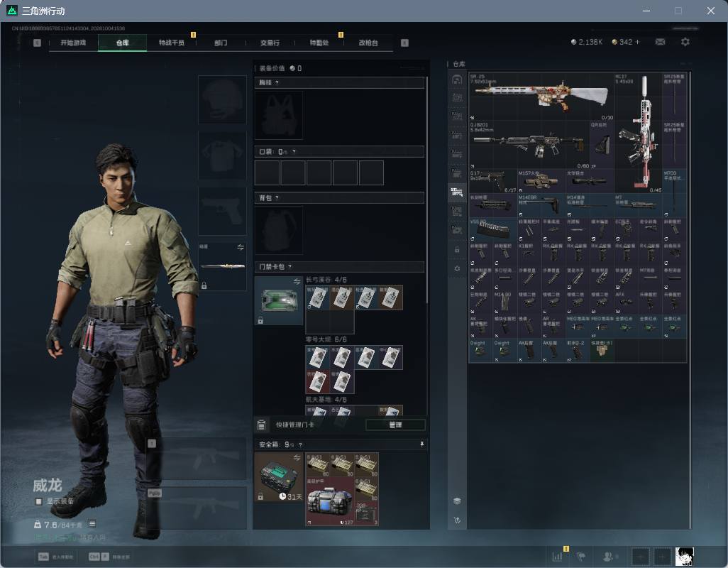Click the 装备价值 equipment value label
This screenshot has width=728, height=568.
tap(272, 68)
